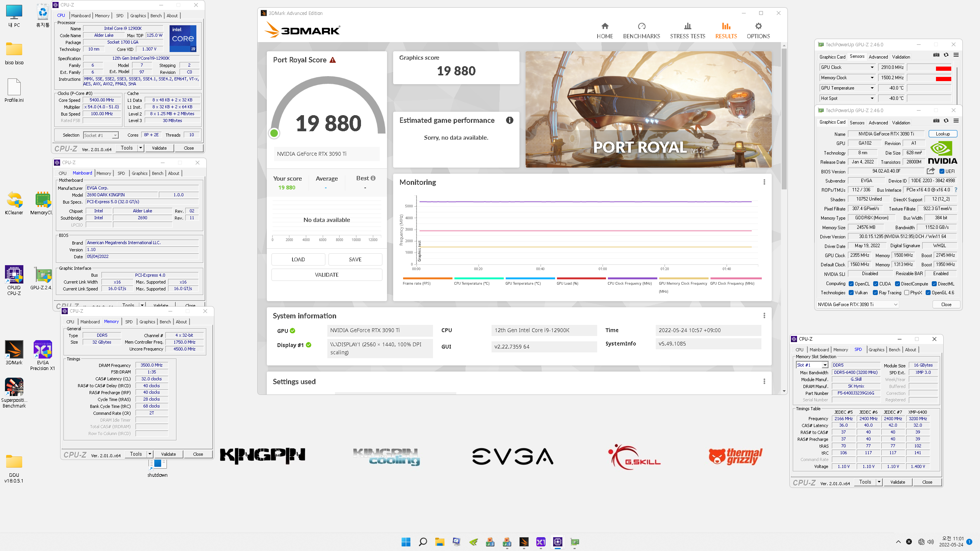This screenshot has width=980, height=551.
Task: Click the info icon beside Best score
Action: [373, 178]
